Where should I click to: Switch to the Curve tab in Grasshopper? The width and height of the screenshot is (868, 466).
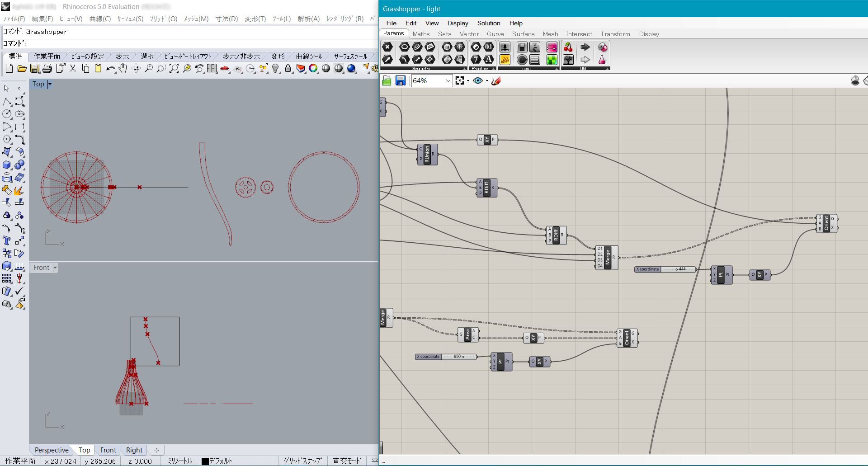[495, 34]
